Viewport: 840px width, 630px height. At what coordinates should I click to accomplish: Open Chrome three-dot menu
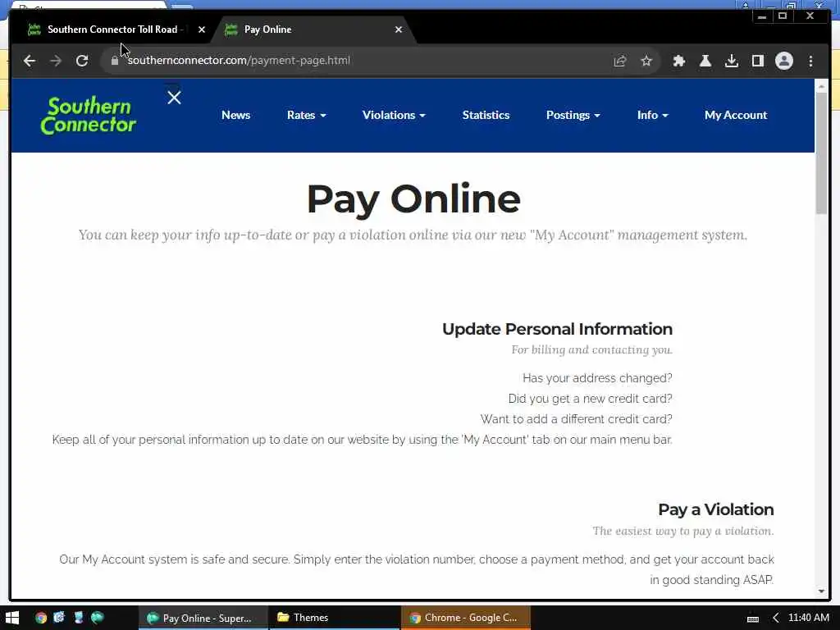(x=810, y=61)
